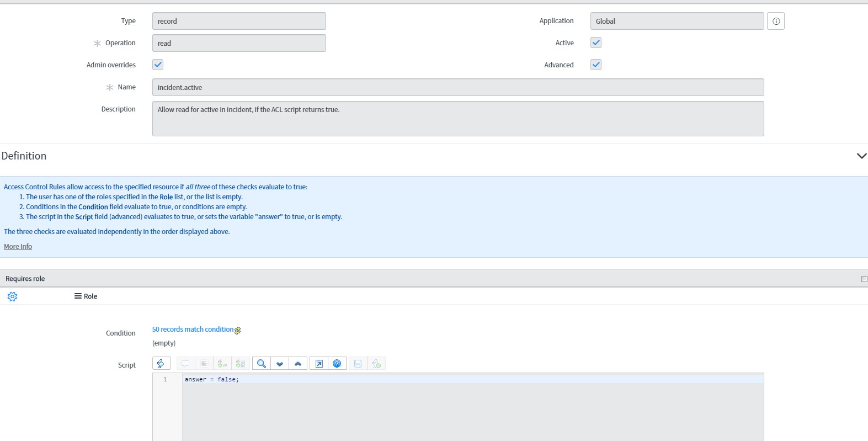Open the Role column menu icon
The height and width of the screenshot is (441, 868).
78,296
